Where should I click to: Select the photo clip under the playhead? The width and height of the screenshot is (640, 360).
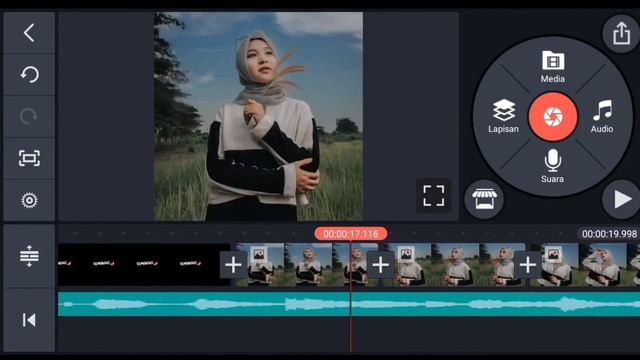pos(306,264)
